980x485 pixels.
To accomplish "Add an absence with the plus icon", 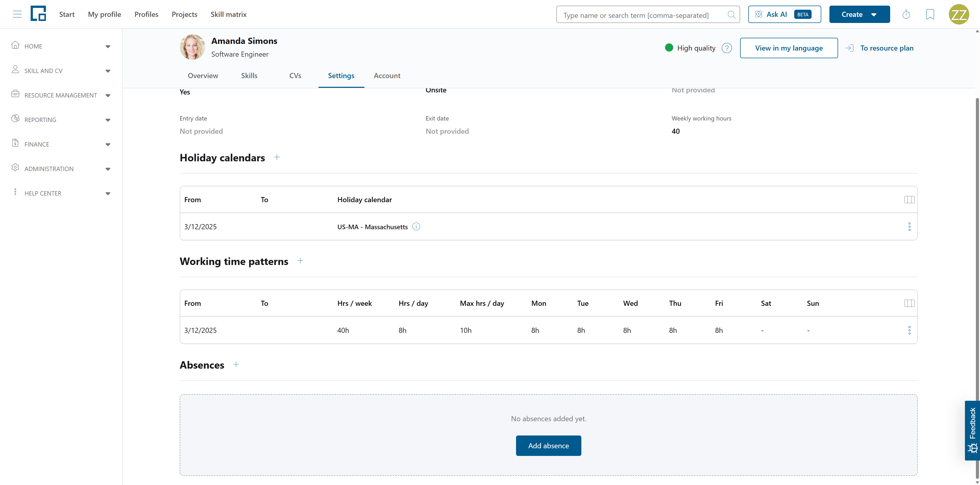I will (x=236, y=365).
